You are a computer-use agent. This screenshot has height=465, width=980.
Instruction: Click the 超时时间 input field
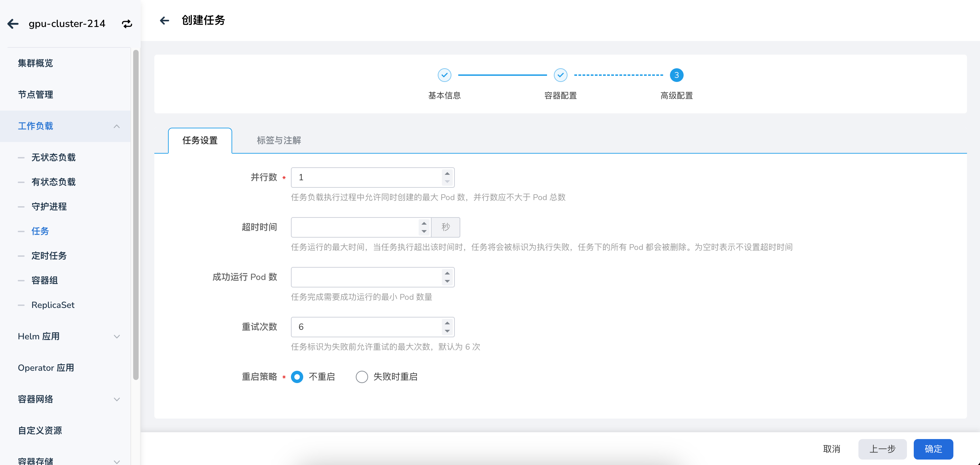(358, 227)
